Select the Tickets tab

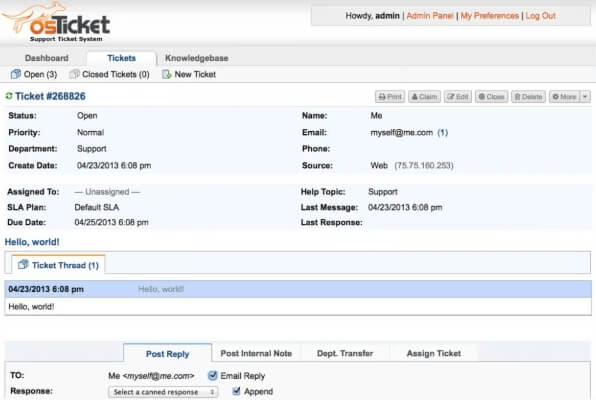(x=121, y=58)
